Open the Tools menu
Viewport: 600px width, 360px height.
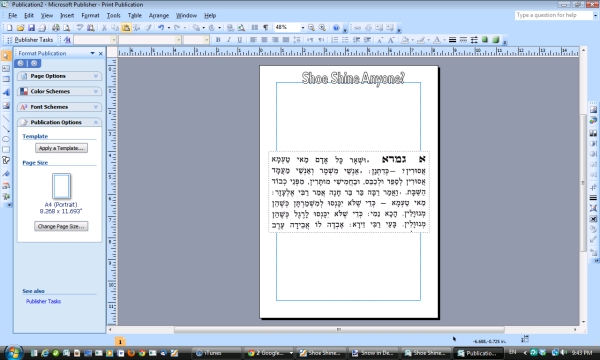point(113,15)
